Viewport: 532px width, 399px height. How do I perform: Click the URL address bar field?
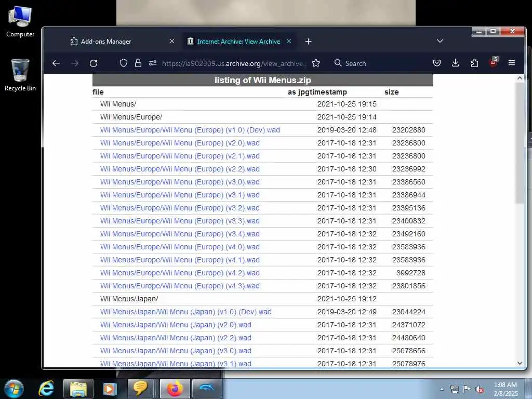(x=234, y=63)
